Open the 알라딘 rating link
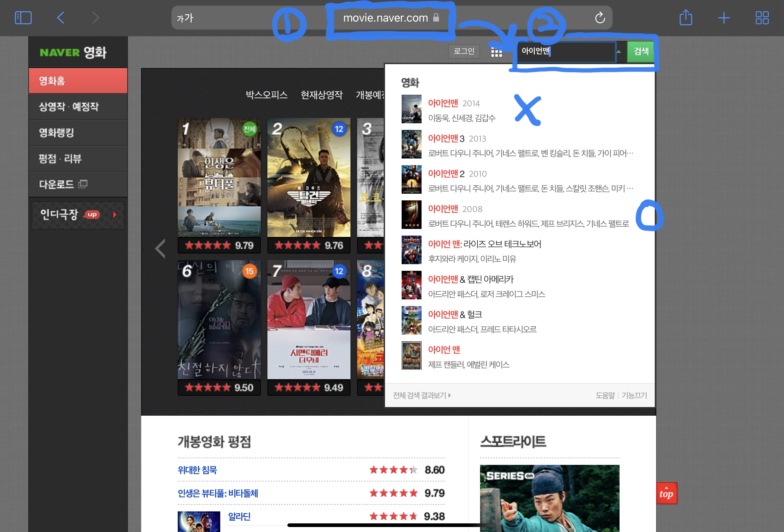This screenshot has width=784, height=532. (239, 516)
